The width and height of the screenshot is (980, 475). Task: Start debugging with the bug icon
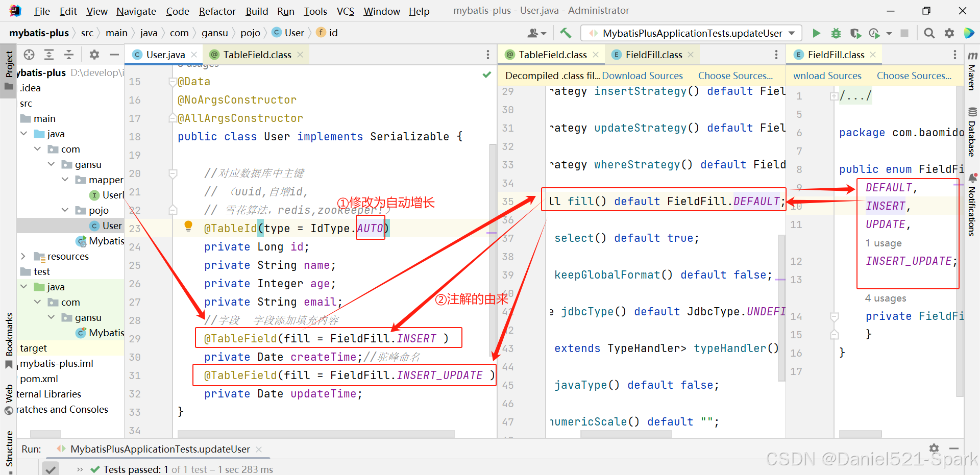click(x=836, y=33)
